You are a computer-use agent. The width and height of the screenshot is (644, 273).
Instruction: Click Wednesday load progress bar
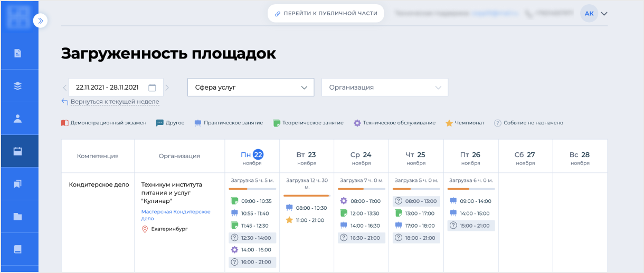pos(362,189)
